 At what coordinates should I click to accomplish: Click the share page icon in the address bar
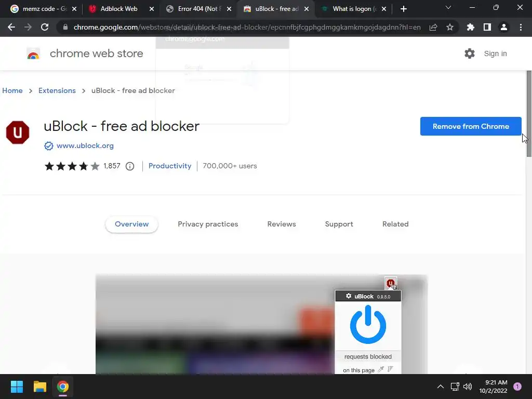click(x=433, y=27)
